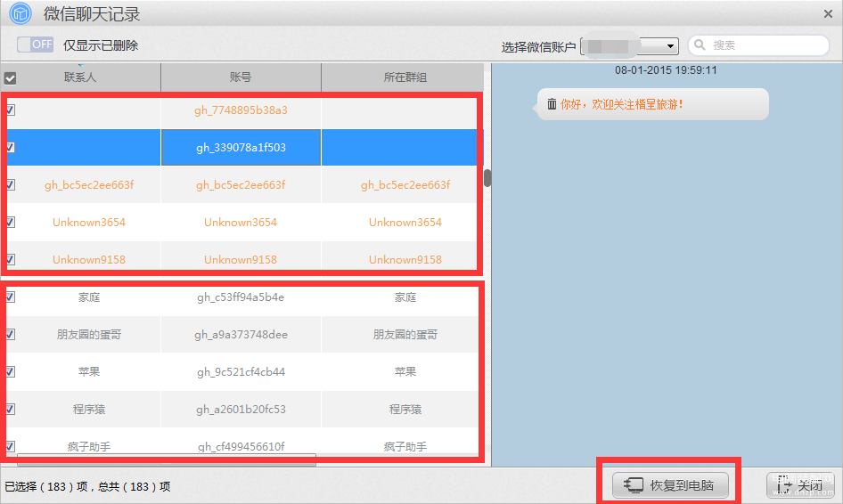Click trash icon in chat message bubble
Viewport: 843px width, 504px height.
pos(552,103)
